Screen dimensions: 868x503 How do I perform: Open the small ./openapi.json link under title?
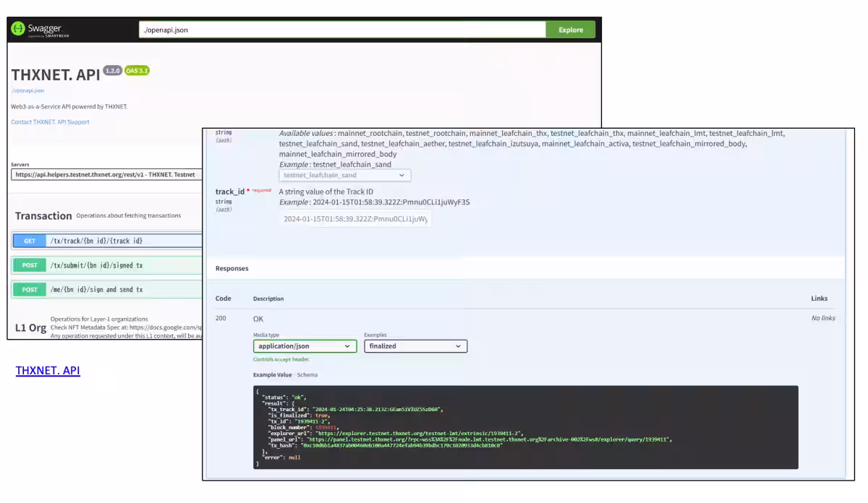tap(27, 91)
